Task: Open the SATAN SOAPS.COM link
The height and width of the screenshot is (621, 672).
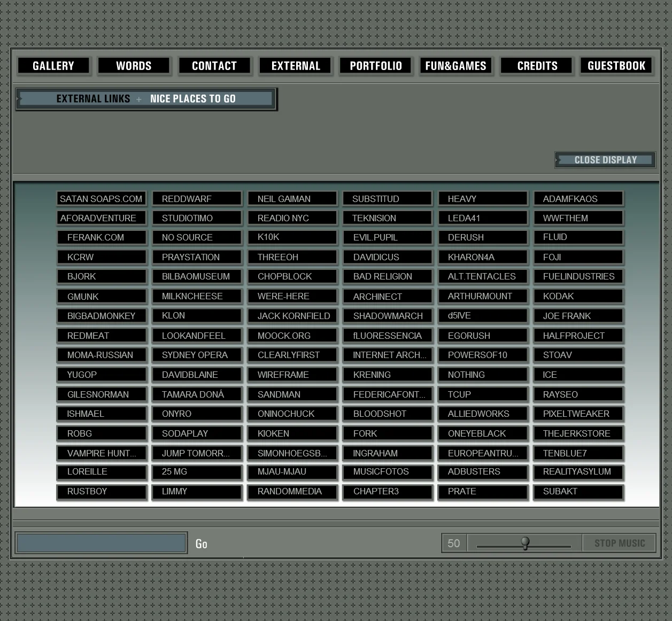Action: [102, 199]
